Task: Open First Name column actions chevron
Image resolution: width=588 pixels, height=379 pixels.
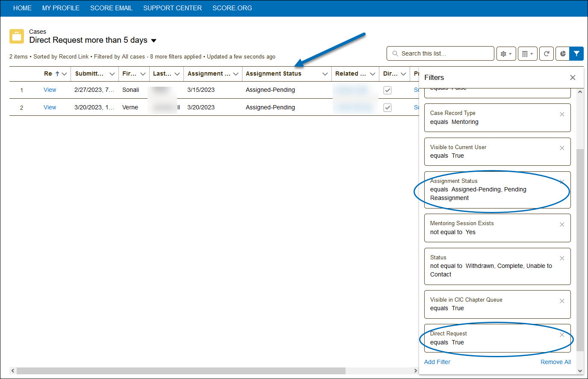Action: point(143,74)
